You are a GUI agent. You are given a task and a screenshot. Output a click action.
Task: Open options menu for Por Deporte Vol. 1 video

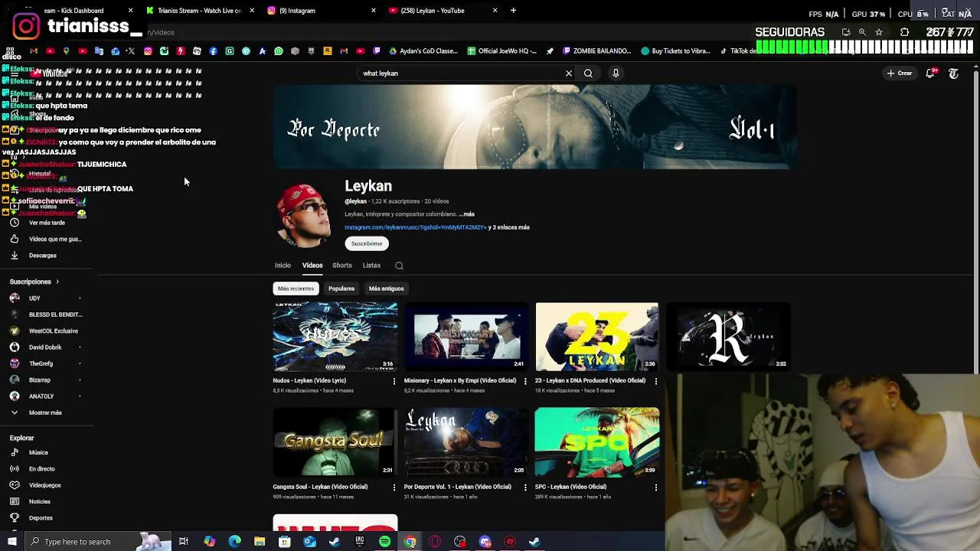525,487
